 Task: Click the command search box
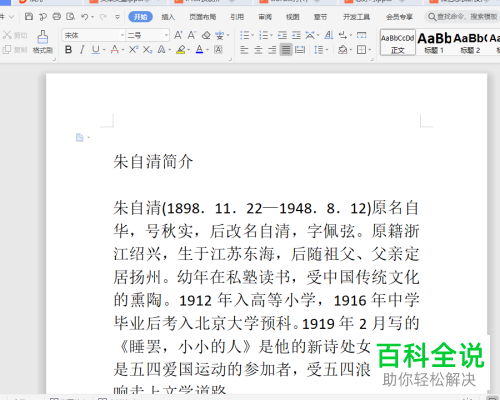(x=462, y=17)
